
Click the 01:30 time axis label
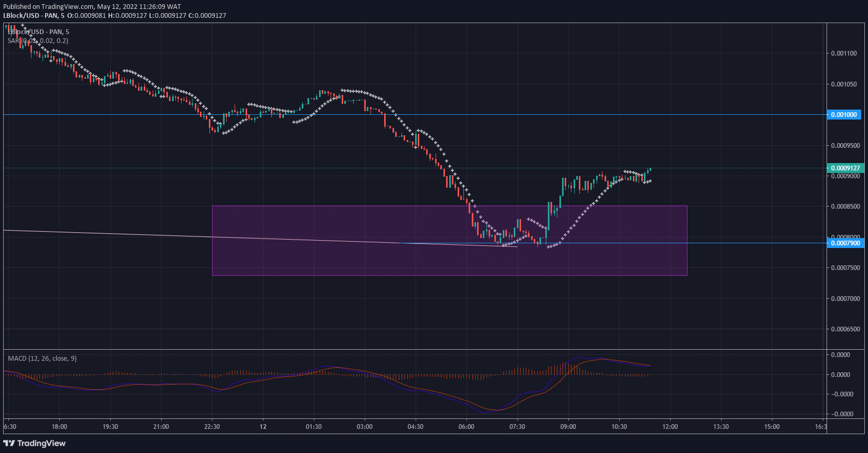(314, 427)
